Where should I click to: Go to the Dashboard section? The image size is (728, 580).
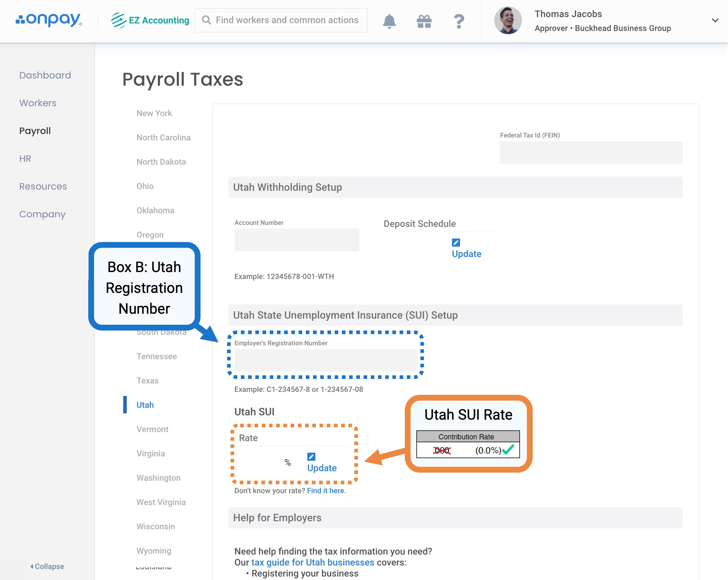tap(45, 75)
